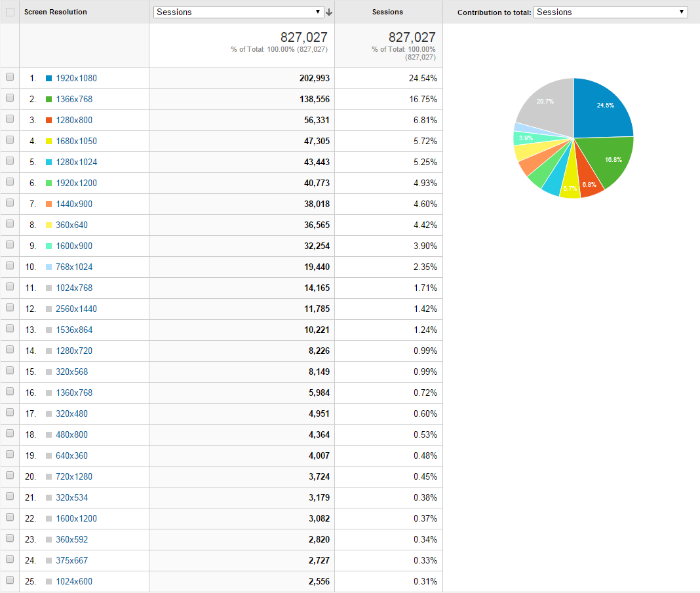Image resolution: width=700 pixels, height=593 pixels.
Task: Open the 1280x800 resolution link
Action: pos(74,121)
